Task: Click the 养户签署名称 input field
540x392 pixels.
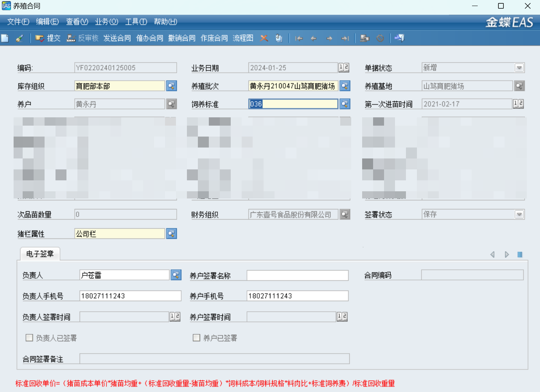Action: pyautogui.click(x=297, y=275)
